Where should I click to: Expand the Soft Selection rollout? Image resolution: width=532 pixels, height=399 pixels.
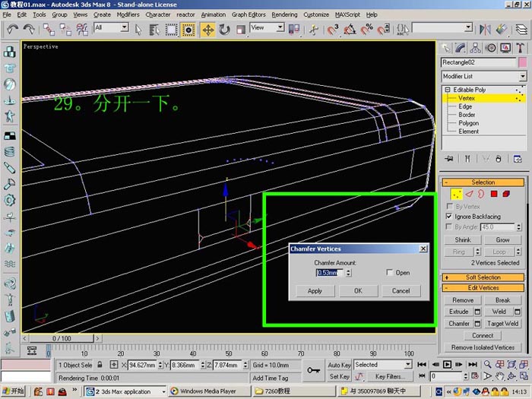point(483,277)
